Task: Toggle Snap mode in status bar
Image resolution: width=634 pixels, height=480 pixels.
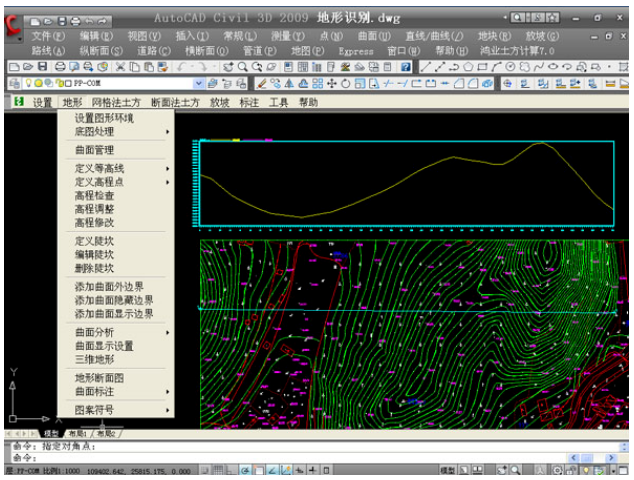Action: point(205,470)
